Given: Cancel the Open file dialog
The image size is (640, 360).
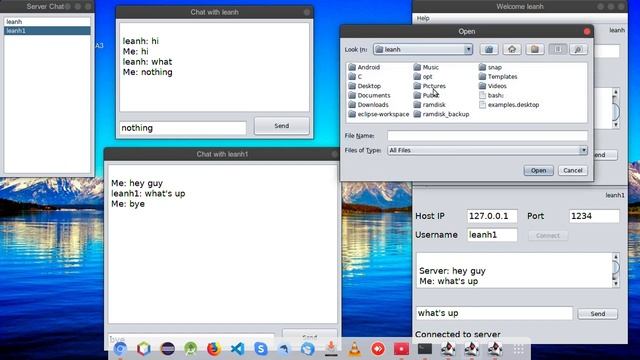Looking at the screenshot, I should point(573,170).
